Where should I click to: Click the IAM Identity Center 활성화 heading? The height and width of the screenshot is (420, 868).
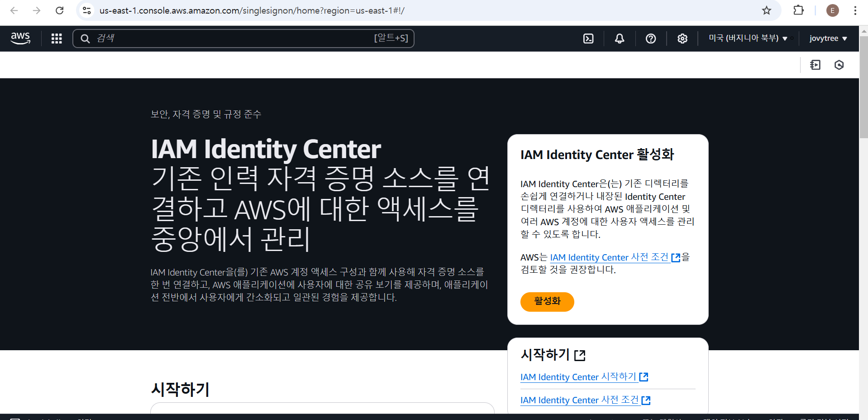click(597, 154)
